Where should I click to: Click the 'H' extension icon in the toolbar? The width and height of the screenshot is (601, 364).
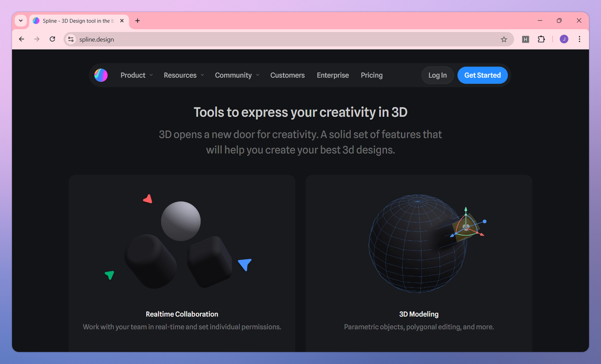click(x=525, y=39)
